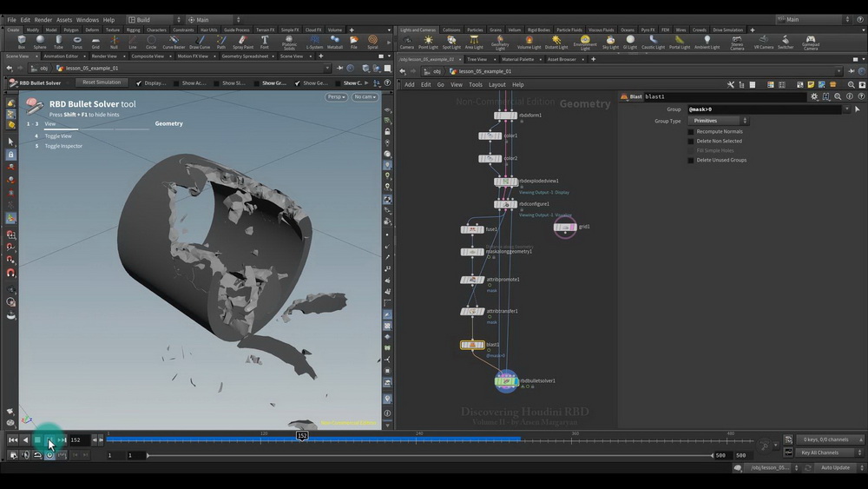Select the L-System tool
Screen dimensions: 868x489
pos(314,42)
